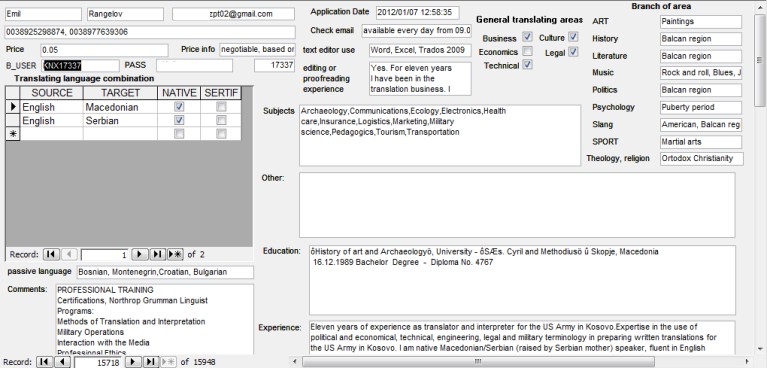
Task: Check SERTIF for the Macedonian row
Action: [222, 107]
